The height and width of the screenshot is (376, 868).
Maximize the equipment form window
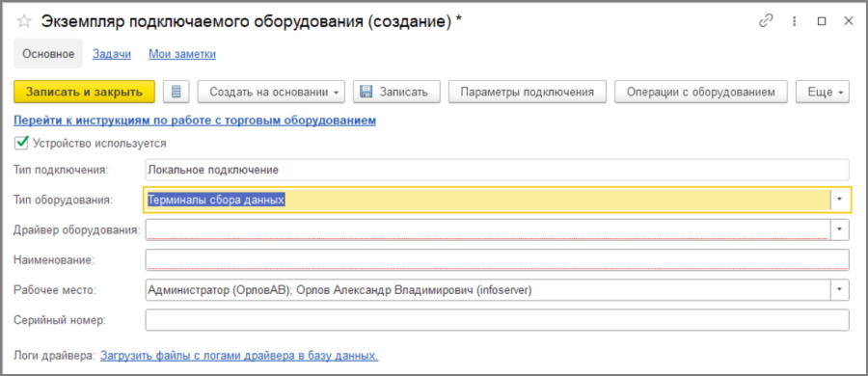tap(822, 21)
